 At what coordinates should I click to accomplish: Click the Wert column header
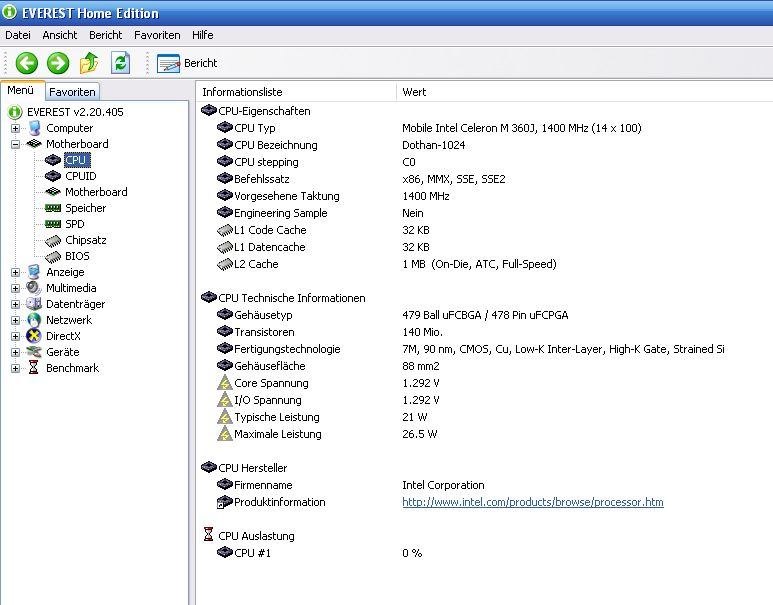click(x=585, y=92)
